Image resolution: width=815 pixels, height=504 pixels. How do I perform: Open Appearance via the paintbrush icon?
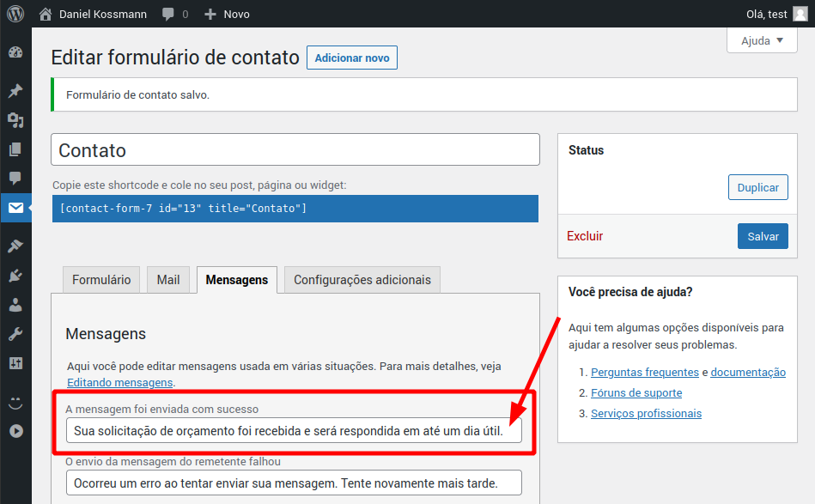tap(15, 246)
